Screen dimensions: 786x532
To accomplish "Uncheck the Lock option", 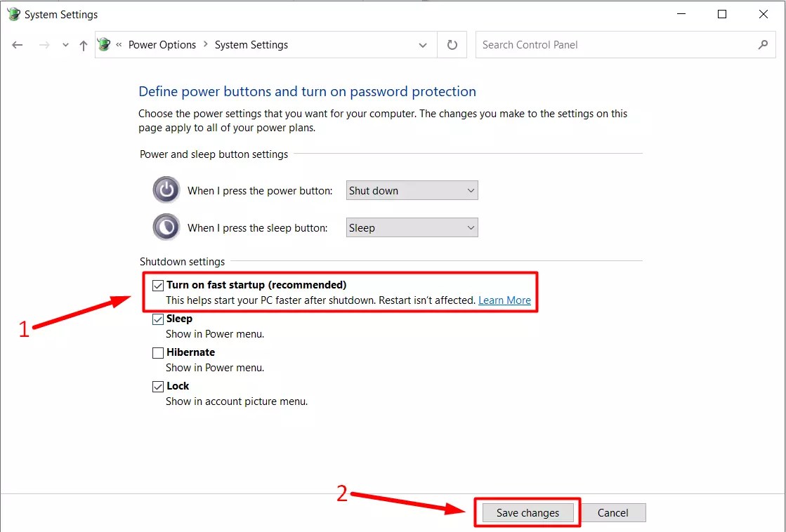I will click(x=158, y=386).
